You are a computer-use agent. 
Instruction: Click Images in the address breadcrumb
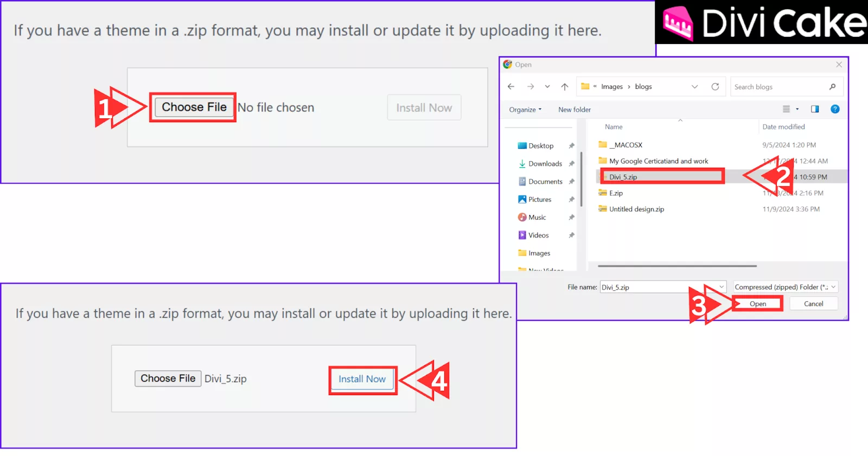(612, 87)
